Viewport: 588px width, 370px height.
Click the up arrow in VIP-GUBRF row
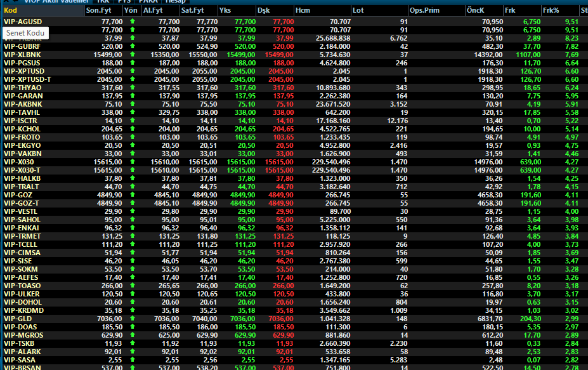pos(133,46)
